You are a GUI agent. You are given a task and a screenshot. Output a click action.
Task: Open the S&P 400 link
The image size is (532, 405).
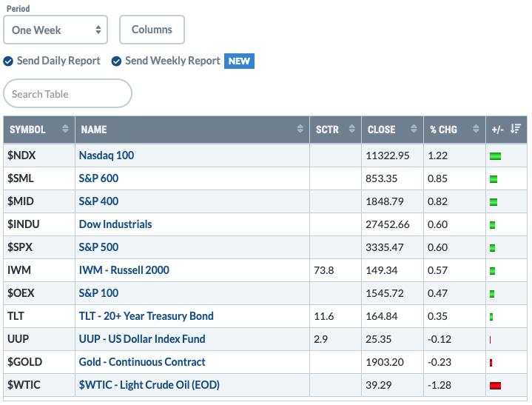click(98, 201)
